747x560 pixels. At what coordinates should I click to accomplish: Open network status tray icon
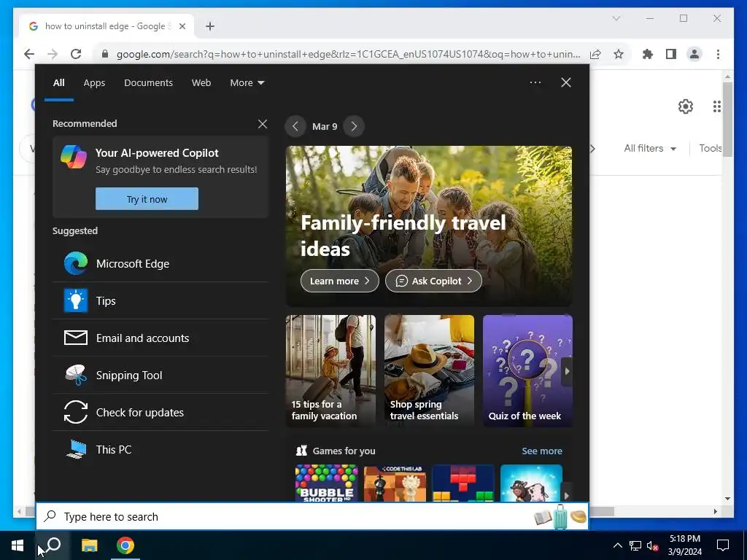635,545
